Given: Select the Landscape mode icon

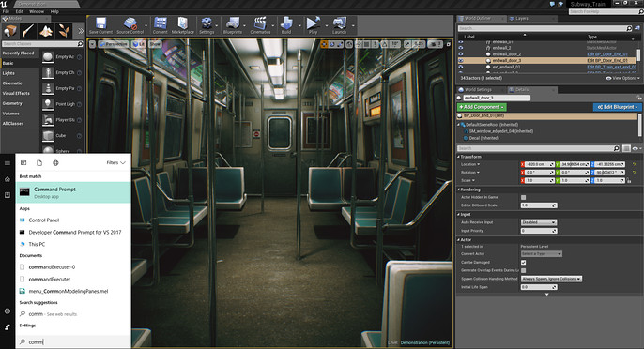Looking at the screenshot, I should [46, 31].
